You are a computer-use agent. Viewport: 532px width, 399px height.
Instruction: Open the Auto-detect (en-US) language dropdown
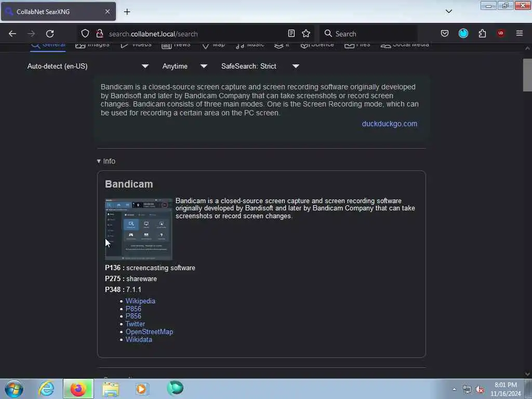pos(88,66)
